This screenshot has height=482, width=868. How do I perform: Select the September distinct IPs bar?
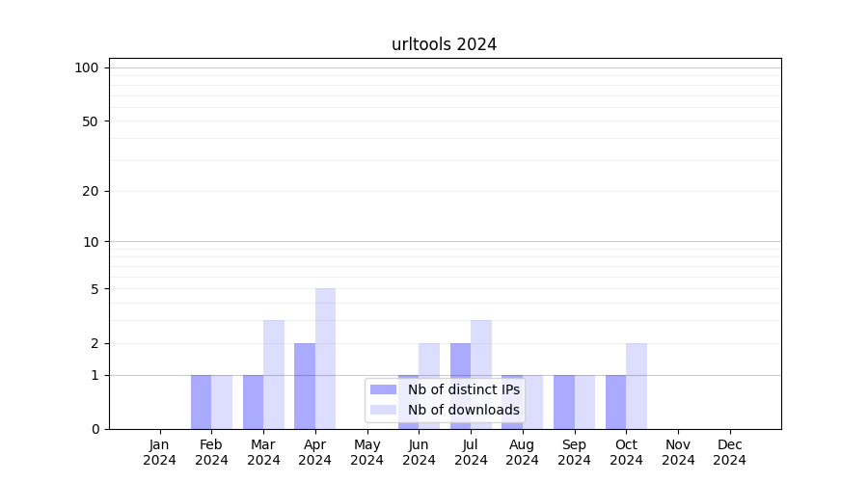point(564,402)
